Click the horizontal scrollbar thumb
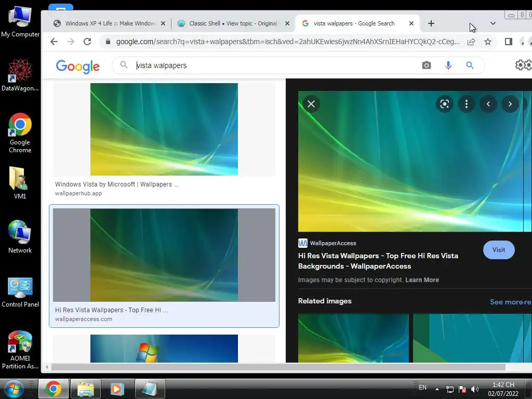This screenshot has height=399, width=532. point(278,367)
